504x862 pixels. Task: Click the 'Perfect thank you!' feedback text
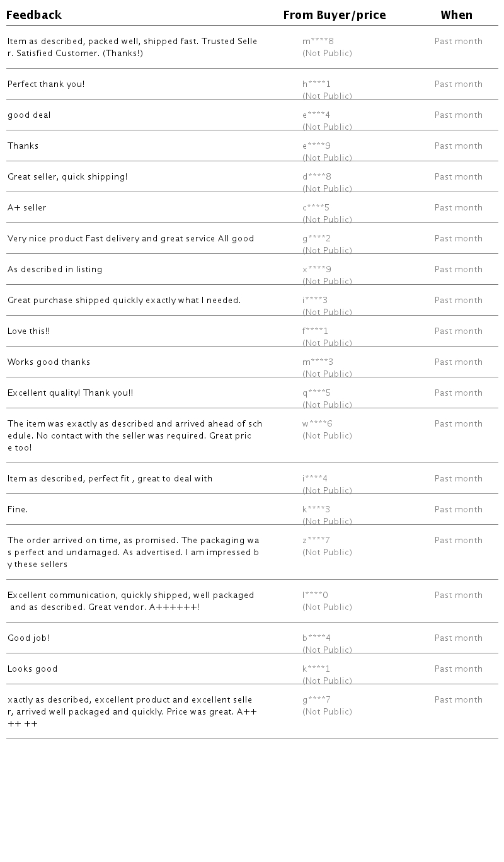click(46, 84)
